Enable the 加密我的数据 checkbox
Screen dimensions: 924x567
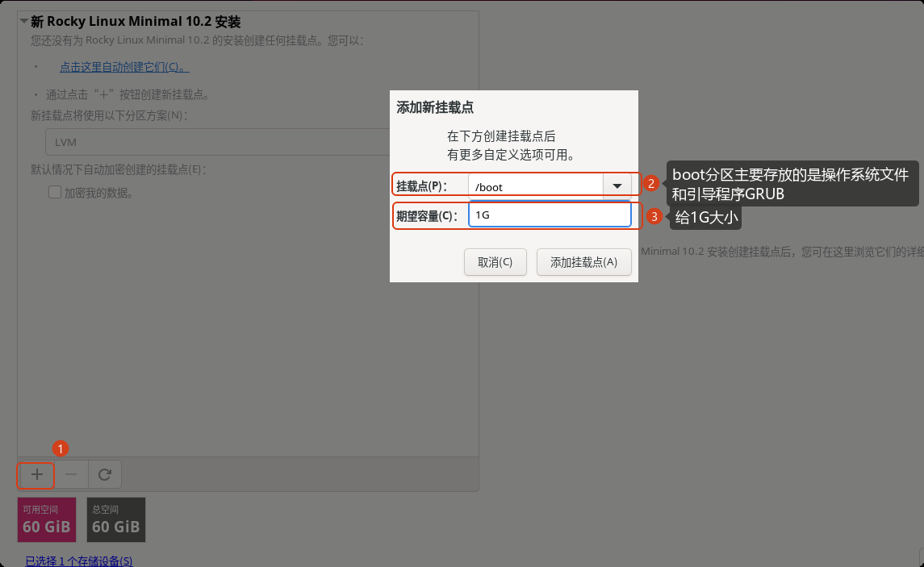[x=55, y=193]
